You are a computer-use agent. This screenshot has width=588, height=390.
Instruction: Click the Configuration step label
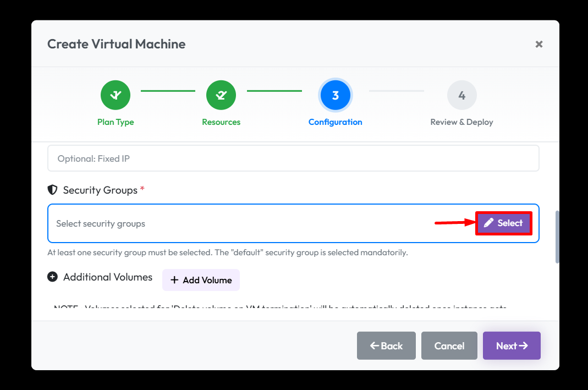[x=335, y=122]
